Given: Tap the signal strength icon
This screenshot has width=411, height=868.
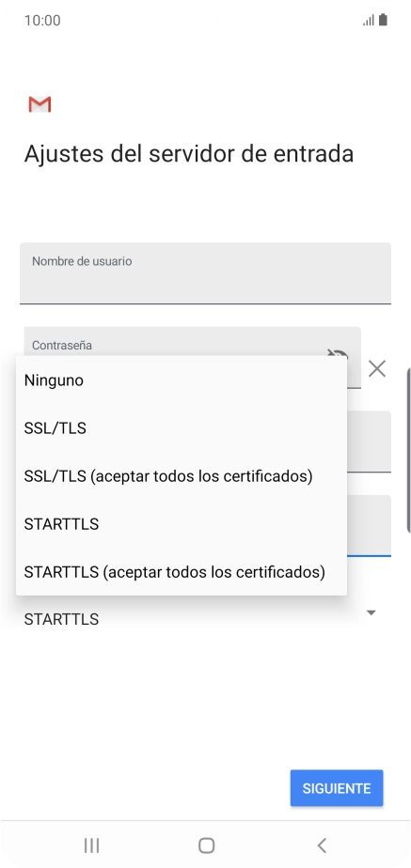Looking at the screenshot, I should coord(369,21).
